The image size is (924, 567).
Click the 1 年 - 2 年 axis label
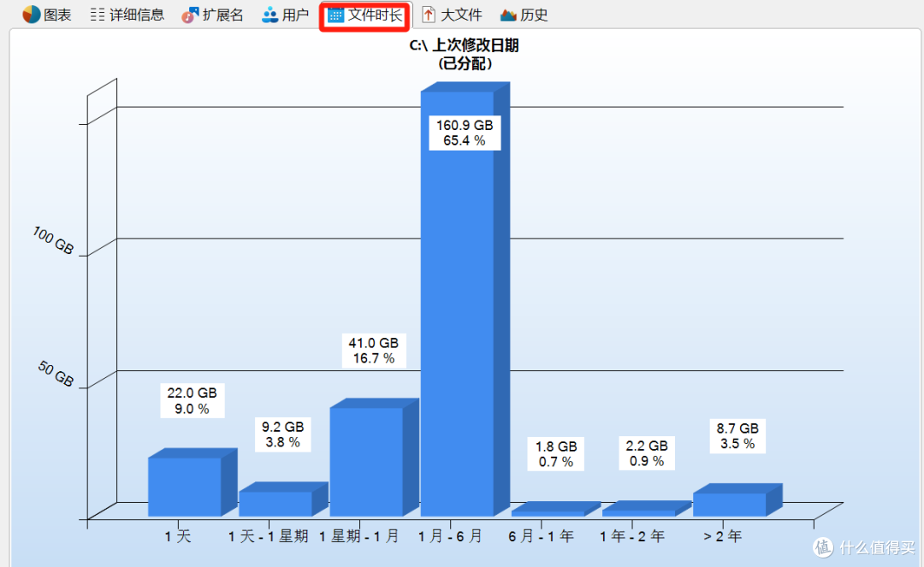(x=631, y=536)
